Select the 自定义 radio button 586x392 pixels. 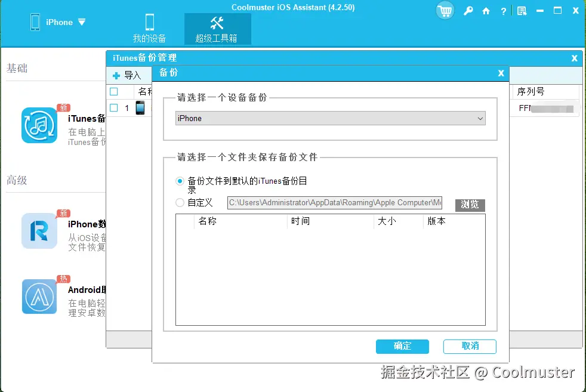click(179, 203)
